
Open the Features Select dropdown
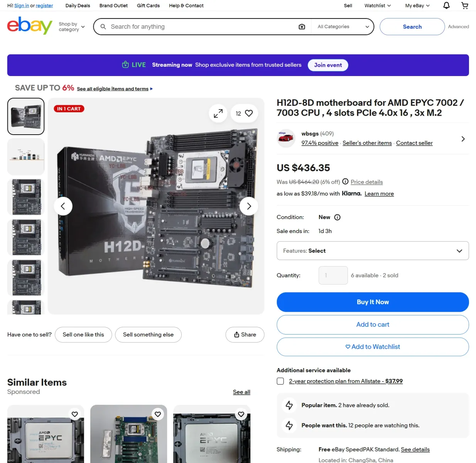click(x=373, y=251)
